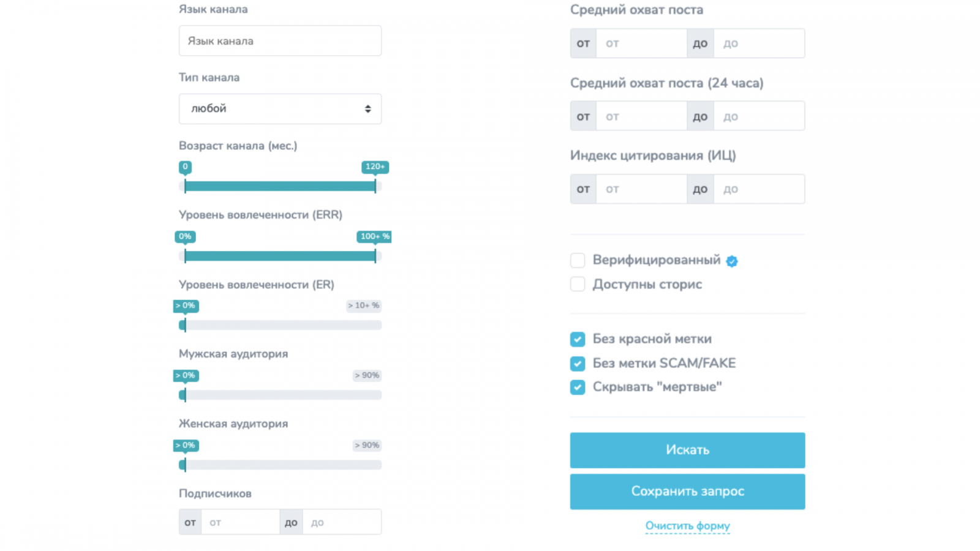The image size is (980, 551).
Task: Click the 0% handle of ERR slider
Action: tap(185, 256)
